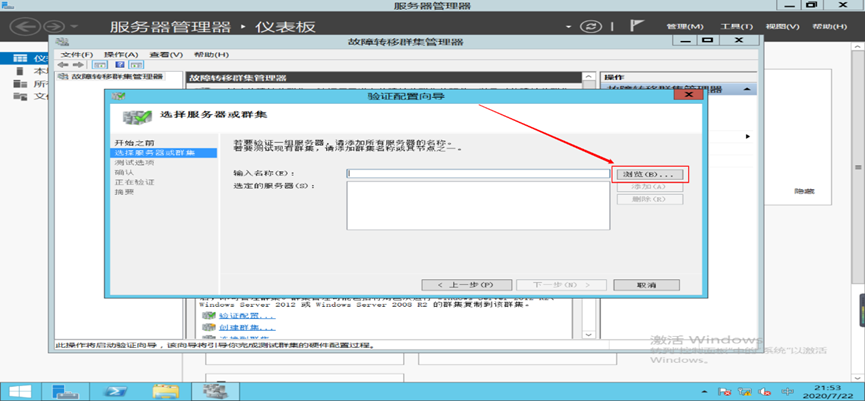Open the 视图(V) menu in Server Manager

pos(782,26)
